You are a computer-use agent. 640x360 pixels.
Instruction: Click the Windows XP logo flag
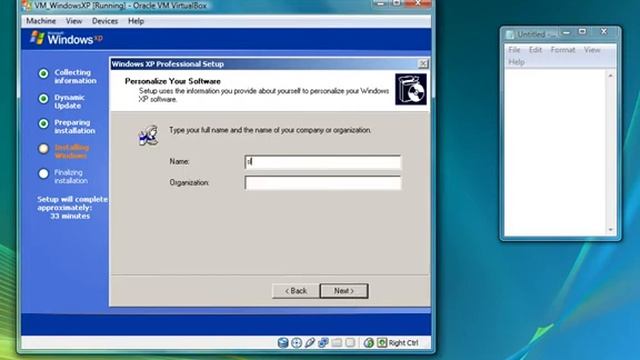[37, 38]
